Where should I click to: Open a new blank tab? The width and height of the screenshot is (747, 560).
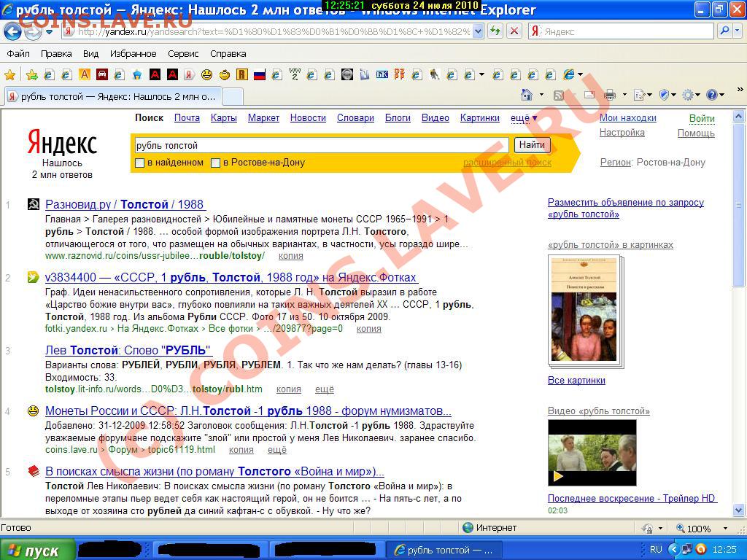233,97
